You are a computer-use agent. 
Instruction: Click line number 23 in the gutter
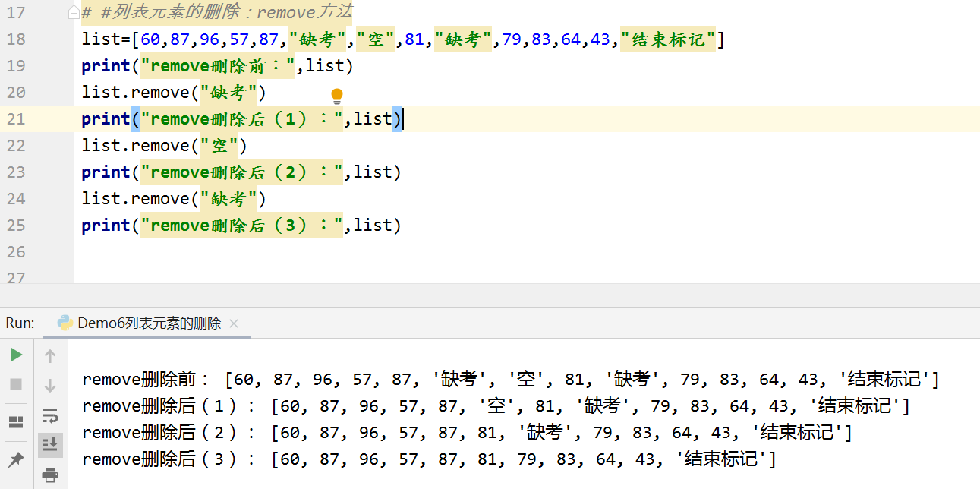point(15,172)
